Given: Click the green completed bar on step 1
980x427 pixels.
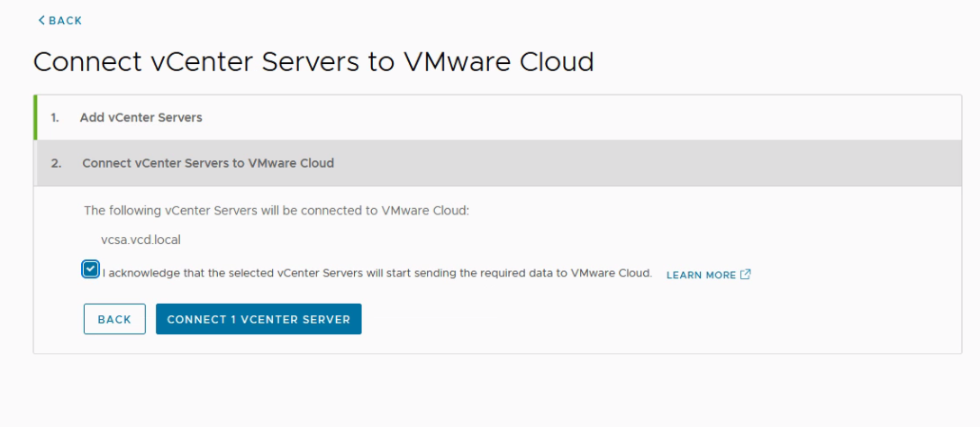Looking at the screenshot, I should 35,117.
